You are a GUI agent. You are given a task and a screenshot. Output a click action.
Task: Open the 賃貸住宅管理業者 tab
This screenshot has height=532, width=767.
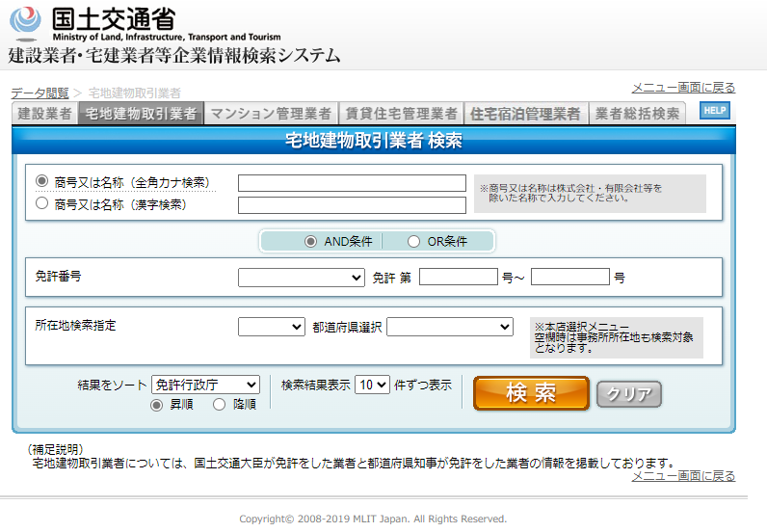tap(401, 114)
